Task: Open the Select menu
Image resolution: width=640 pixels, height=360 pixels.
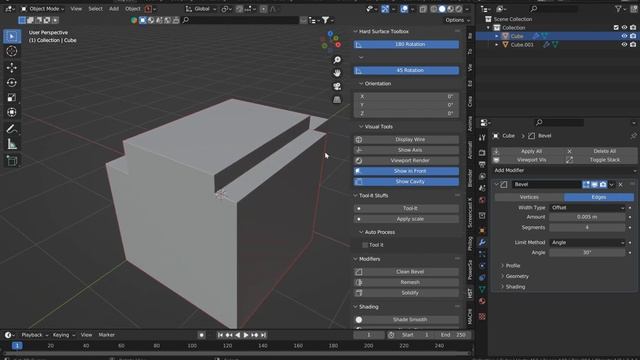Action: point(96,9)
